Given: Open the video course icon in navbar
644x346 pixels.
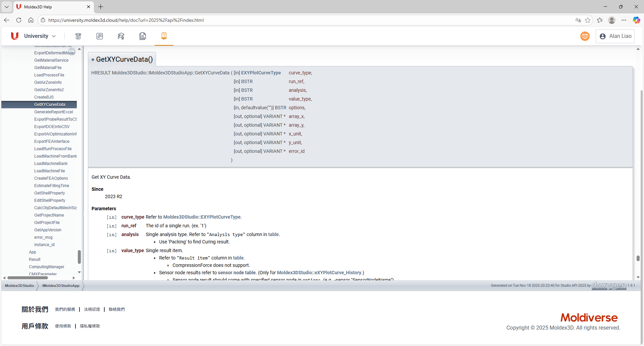Looking at the screenshot, I should 78,36.
